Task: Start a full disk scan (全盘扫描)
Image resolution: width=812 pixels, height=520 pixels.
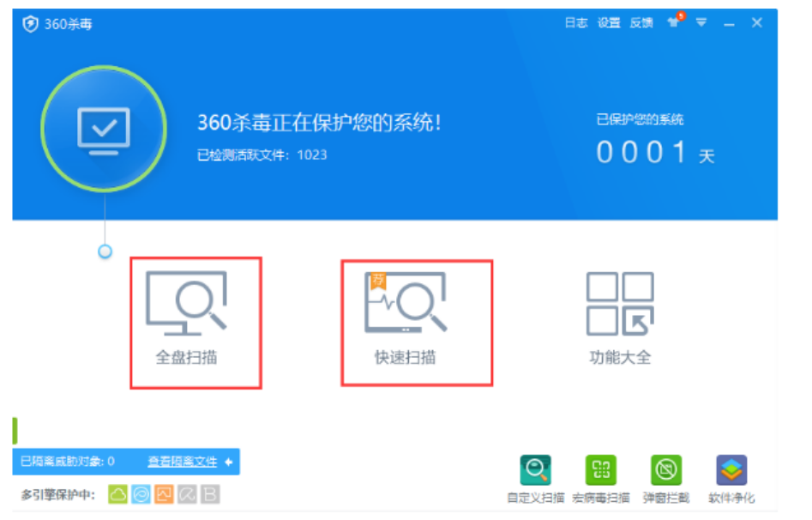Action: (186, 319)
